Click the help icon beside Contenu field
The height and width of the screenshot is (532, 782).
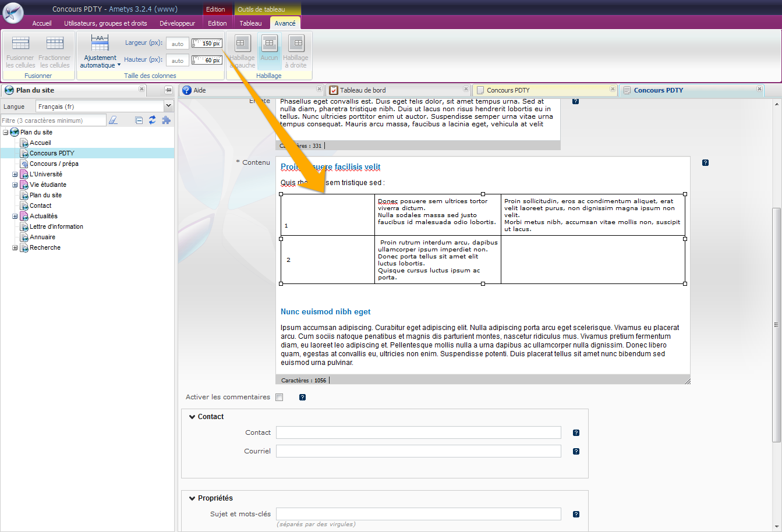coord(705,163)
